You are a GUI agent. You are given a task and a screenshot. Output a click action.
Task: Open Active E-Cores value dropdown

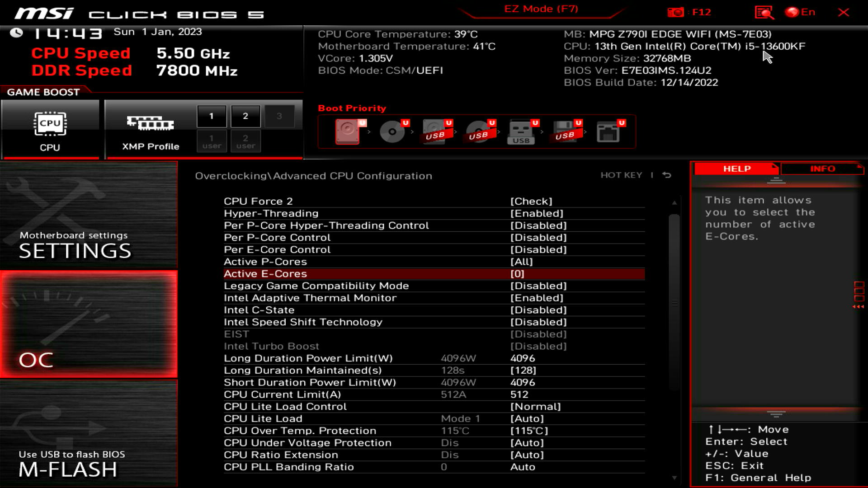pos(517,274)
